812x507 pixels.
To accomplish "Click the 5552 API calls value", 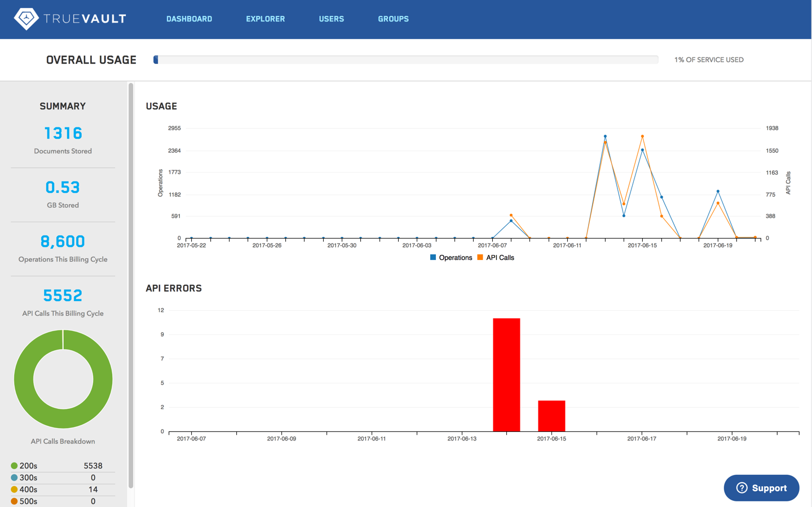I will click(x=63, y=296).
